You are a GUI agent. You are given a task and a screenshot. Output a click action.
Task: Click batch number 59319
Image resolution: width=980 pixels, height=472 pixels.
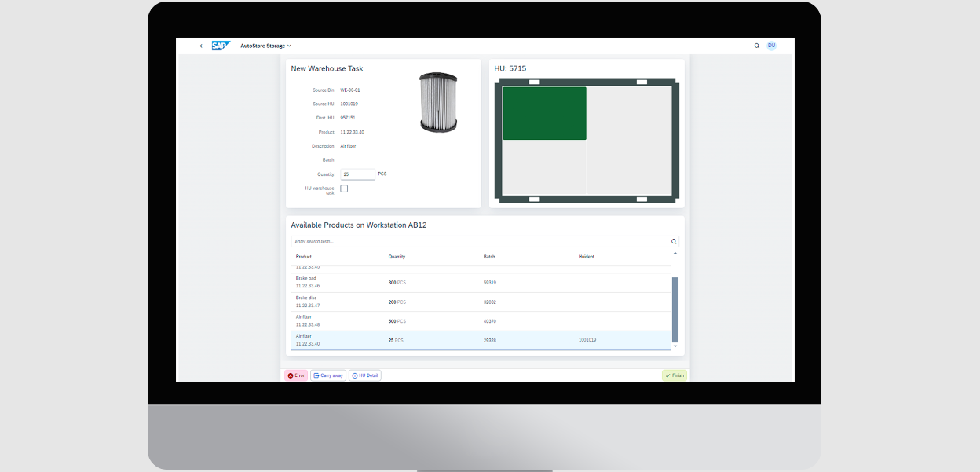[x=489, y=283]
